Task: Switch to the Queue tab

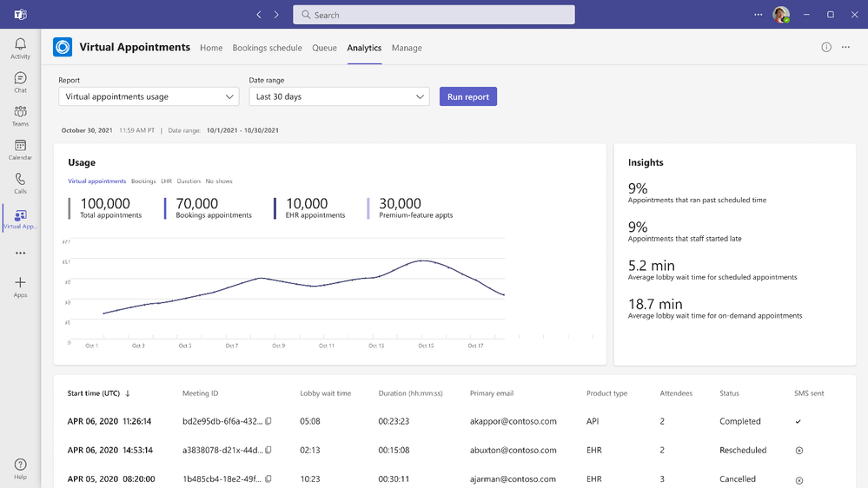Action: click(324, 48)
